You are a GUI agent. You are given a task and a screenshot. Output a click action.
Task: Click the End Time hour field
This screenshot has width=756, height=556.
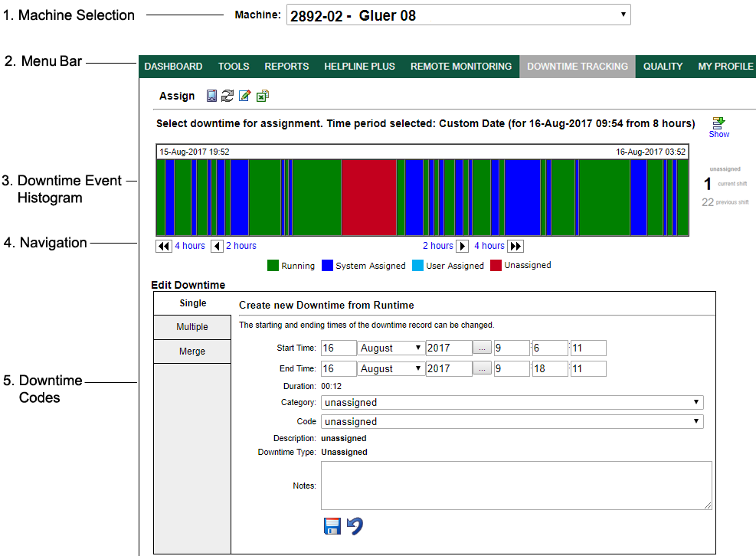512,369
